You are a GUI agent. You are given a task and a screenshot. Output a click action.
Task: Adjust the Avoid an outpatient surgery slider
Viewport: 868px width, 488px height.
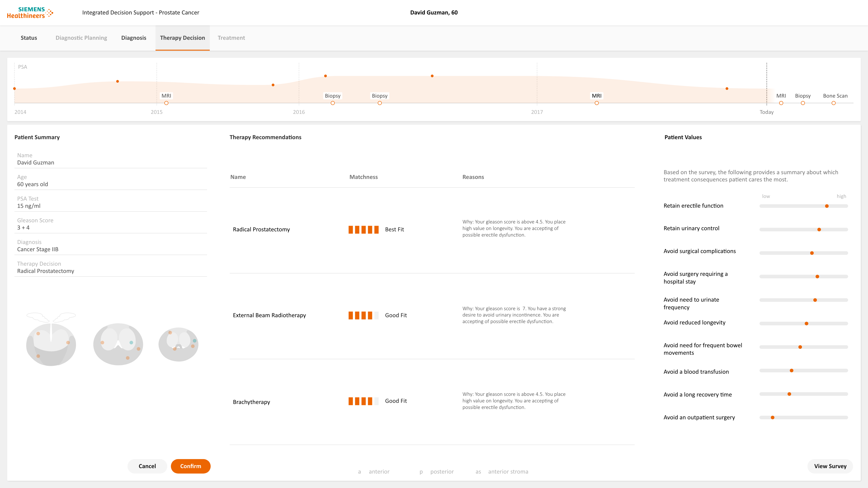click(773, 418)
